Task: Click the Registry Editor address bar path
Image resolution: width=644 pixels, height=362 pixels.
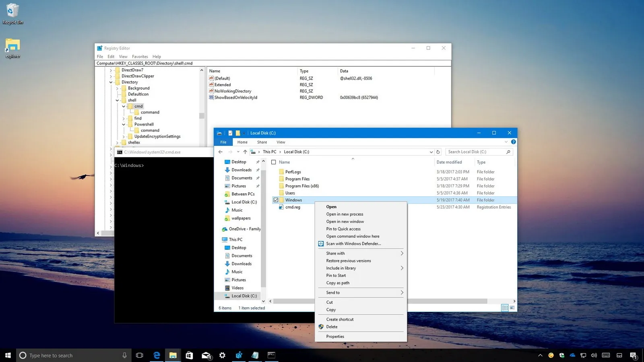Action: coord(273,63)
